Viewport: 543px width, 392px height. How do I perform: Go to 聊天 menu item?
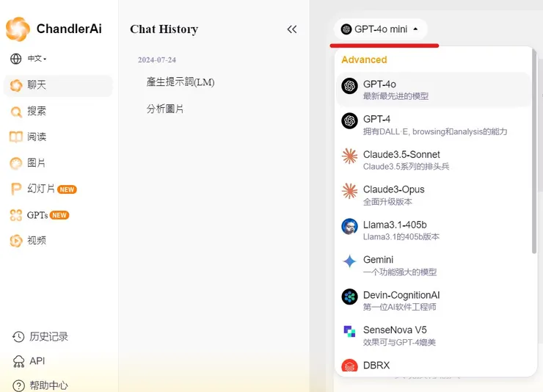(x=58, y=85)
